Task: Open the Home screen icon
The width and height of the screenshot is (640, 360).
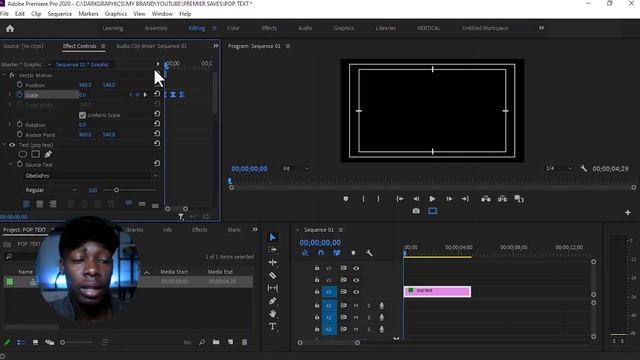Action: coord(10,28)
